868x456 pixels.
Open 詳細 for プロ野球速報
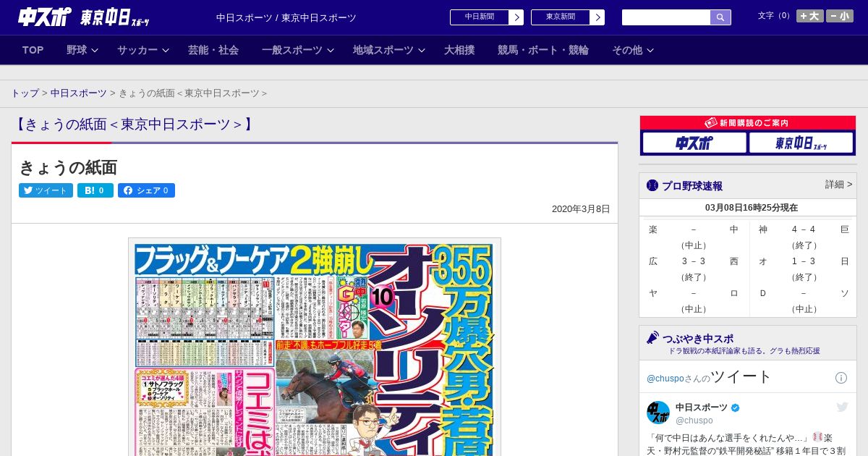click(838, 185)
